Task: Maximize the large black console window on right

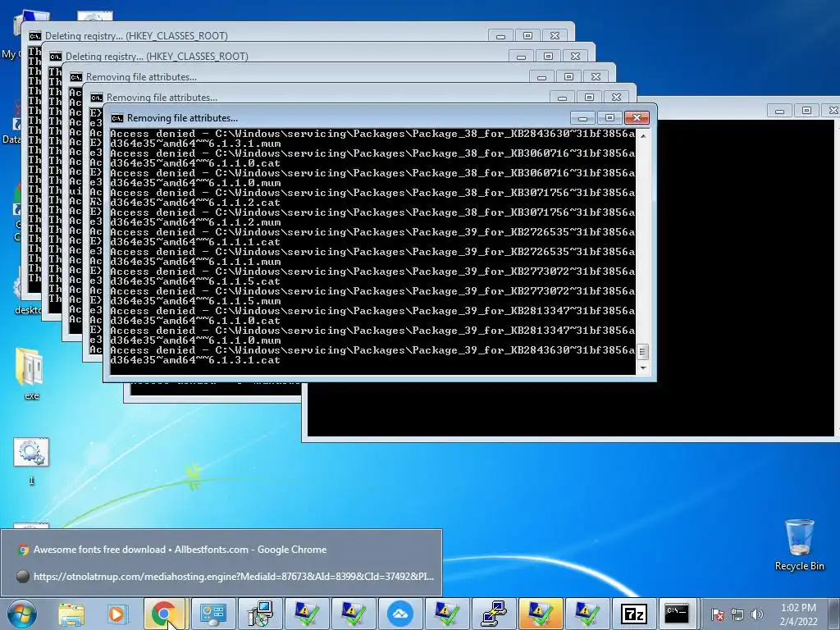Action: (806, 111)
